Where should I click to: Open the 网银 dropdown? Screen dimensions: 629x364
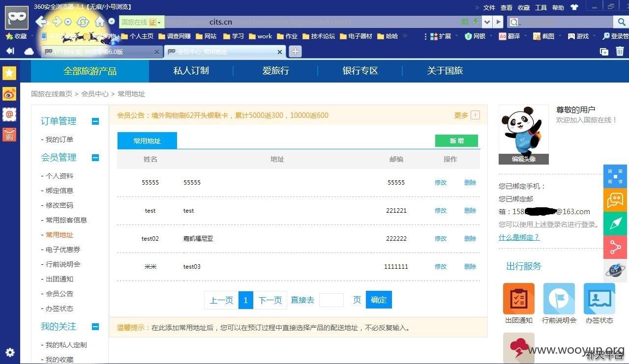[491, 36]
